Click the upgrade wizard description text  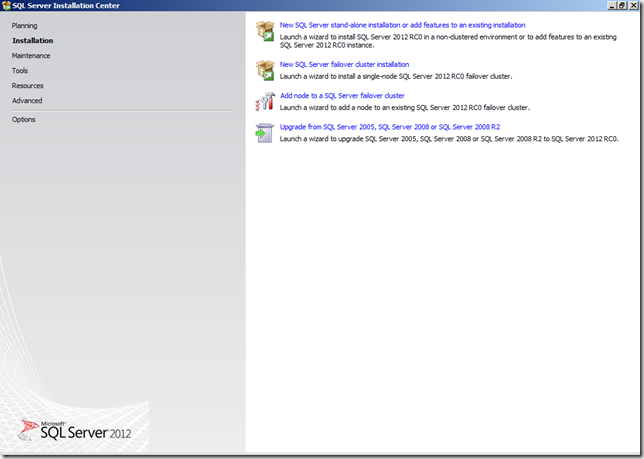[449, 139]
